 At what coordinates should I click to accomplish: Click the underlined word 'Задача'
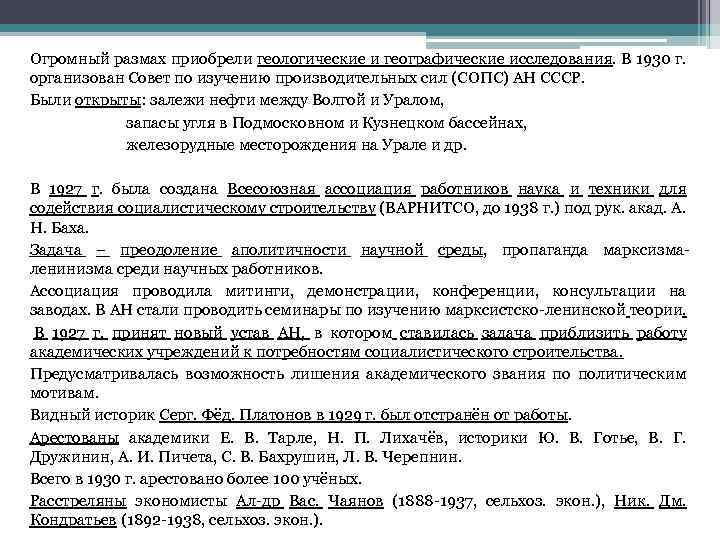(x=56, y=250)
